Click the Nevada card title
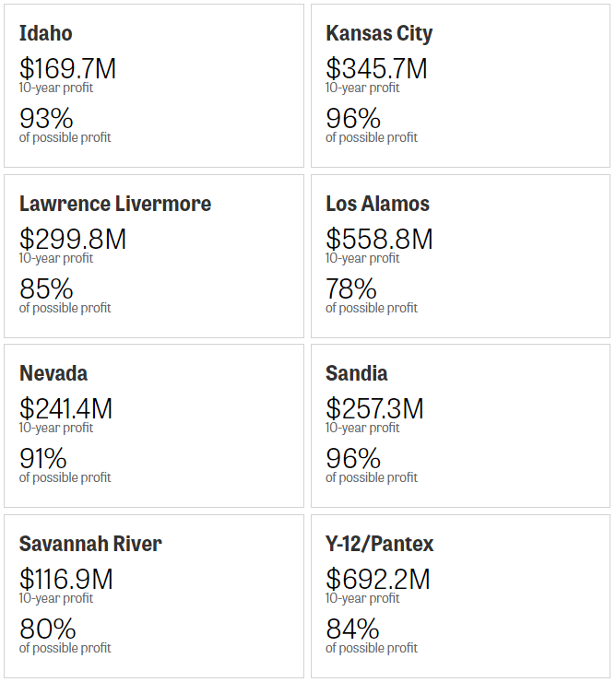Viewport: 616px width, 682px height. (x=53, y=373)
